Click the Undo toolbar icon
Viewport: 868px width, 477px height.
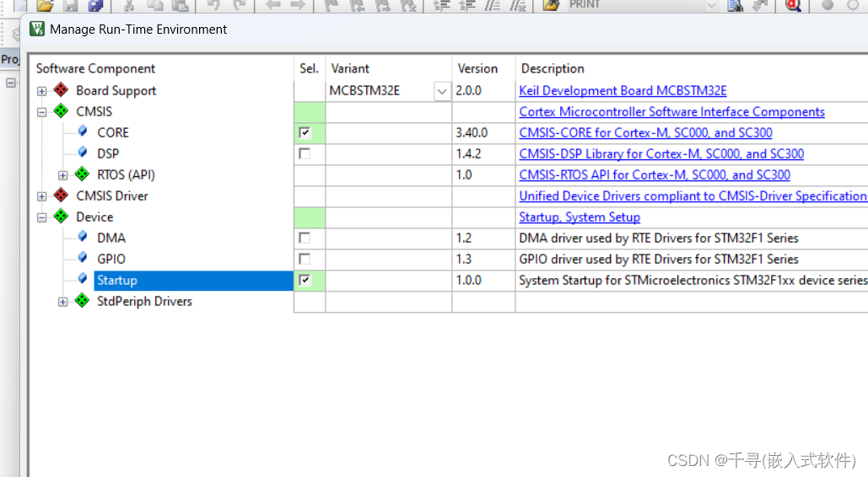point(214,6)
